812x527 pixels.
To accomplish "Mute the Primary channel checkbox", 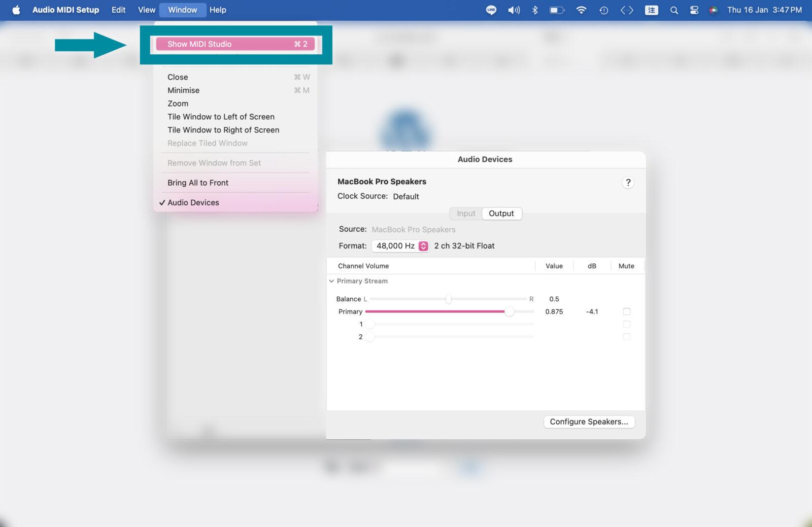I will pyautogui.click(x=626, y=311).
